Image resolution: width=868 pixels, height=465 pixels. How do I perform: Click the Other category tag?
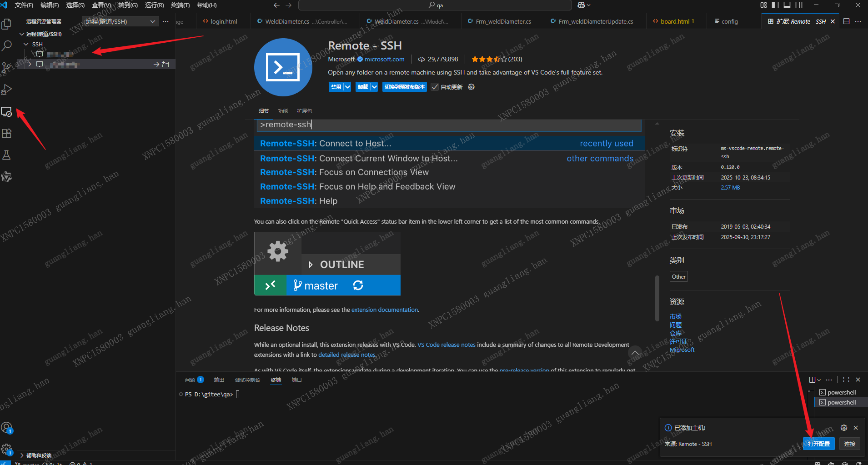click(x=678, y=277)
